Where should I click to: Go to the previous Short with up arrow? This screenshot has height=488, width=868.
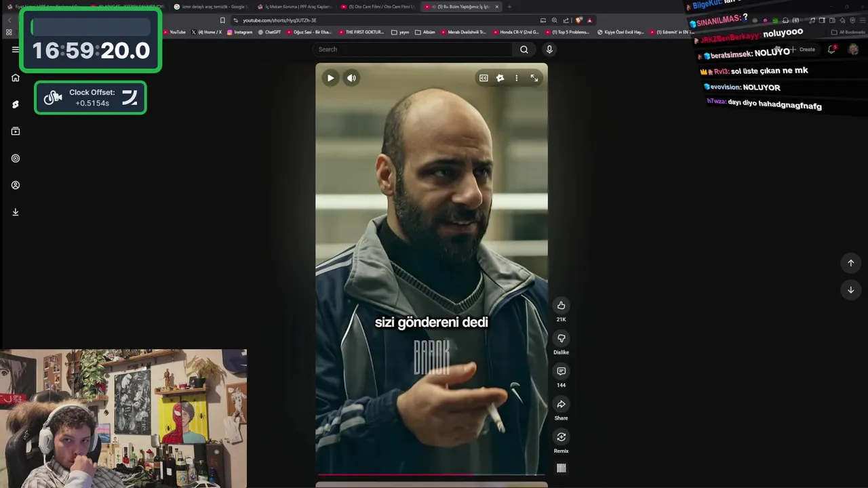(850, 263)
